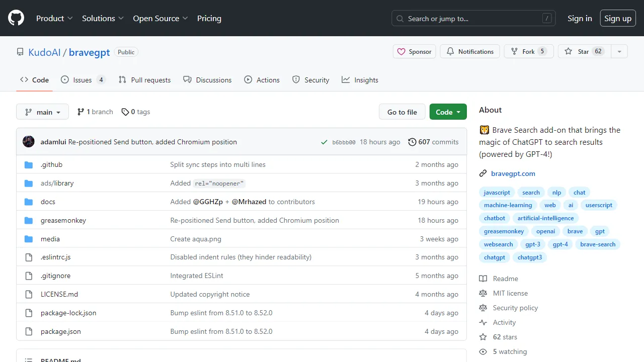
Task: Switch to the Discussions tab
Action: 207,80
